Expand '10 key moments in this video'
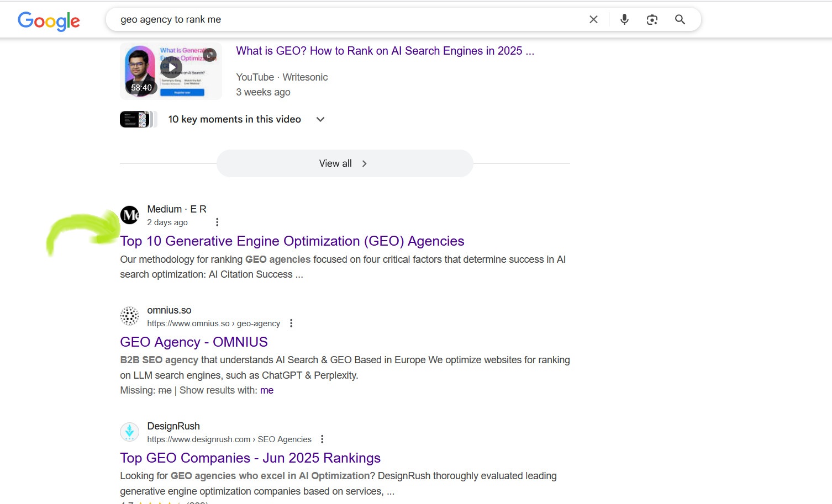This screenshot has height=504, width=832. coord(246,119)
